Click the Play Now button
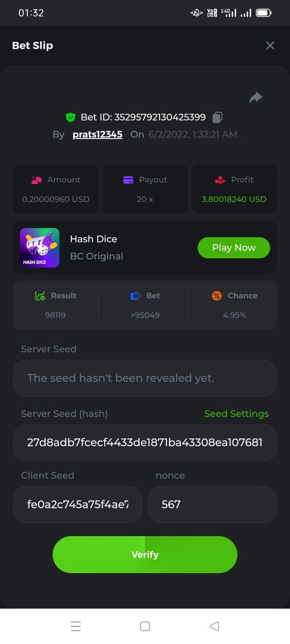 [234, 247]
